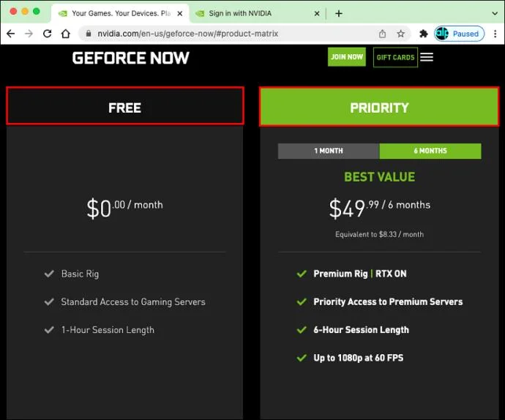Open the extensions puzzle icon
The image size is (505, 420).
click(x=424, y=34)
